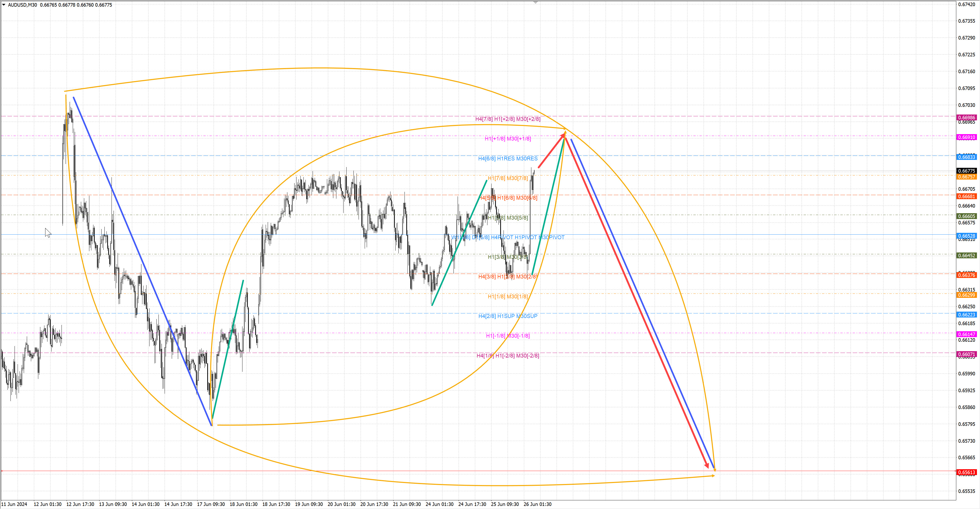
Task: Select the current price label 0.66775
Action: (966, 171)
